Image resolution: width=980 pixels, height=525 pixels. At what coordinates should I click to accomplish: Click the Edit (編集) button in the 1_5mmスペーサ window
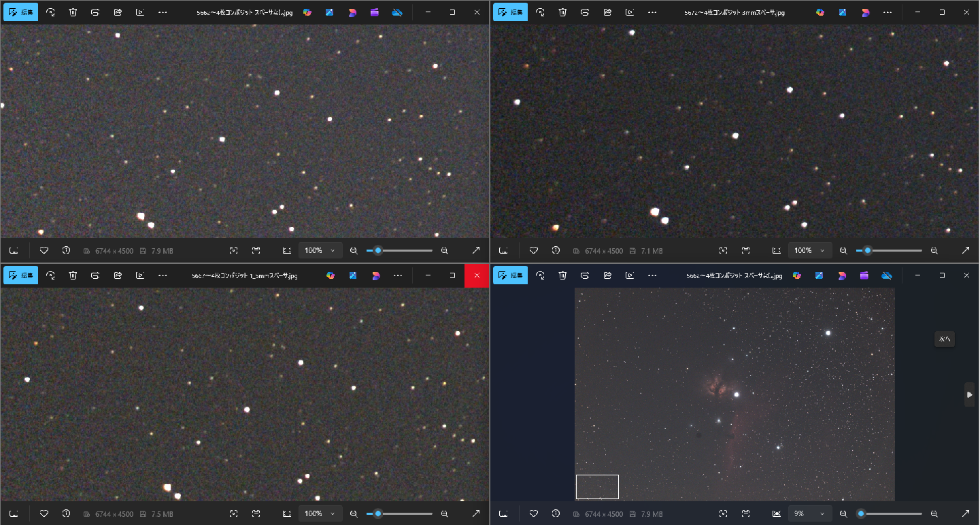(20, 275)
